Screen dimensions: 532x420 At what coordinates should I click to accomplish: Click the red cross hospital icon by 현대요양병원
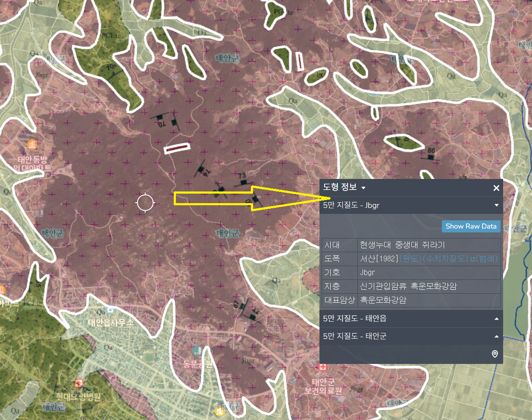pyautogui.click(x=78, y=383)
